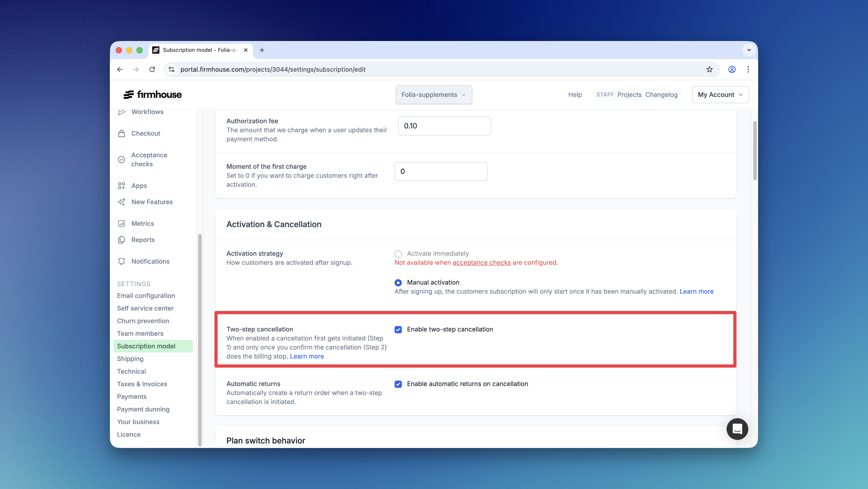Viewport: 868px width, 489px height.
Task: Open the Apps section
Action: point(139,185)
